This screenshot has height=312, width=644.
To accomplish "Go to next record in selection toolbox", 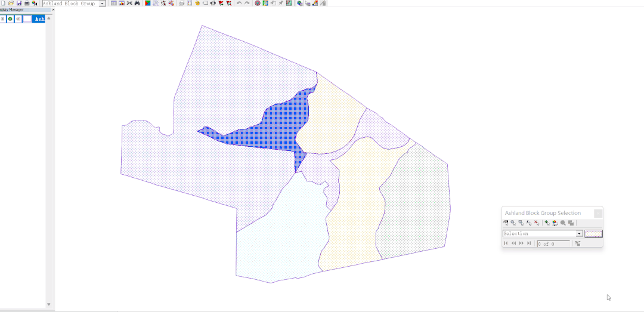I will pos(521,243).
